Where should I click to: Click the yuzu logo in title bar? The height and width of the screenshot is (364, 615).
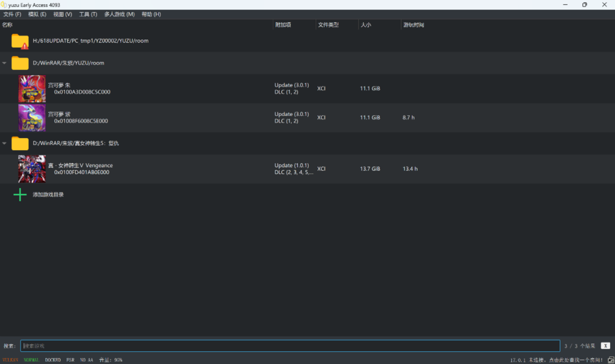tap(4, 5)
